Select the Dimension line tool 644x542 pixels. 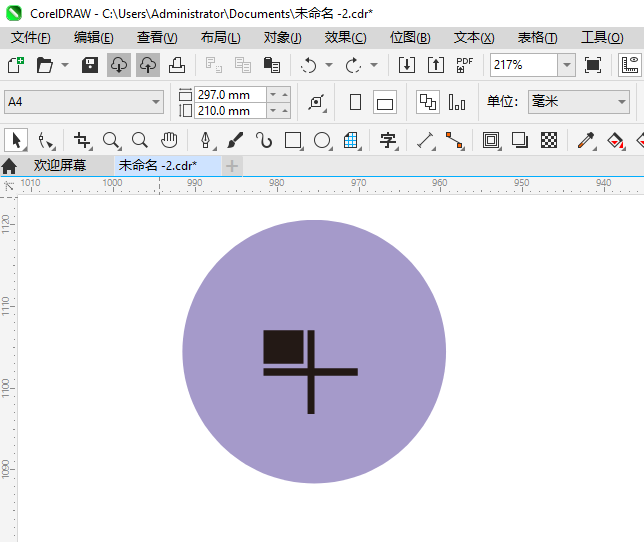425,140
